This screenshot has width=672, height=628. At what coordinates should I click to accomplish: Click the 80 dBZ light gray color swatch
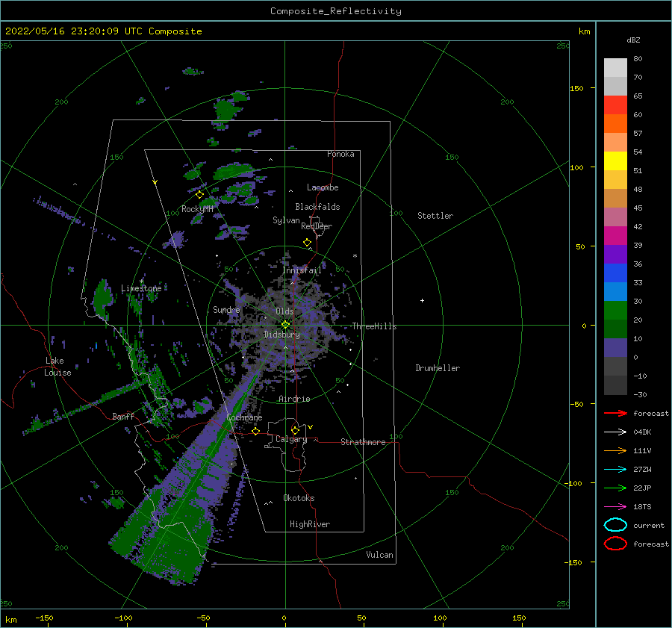click(x=615, y=67)
